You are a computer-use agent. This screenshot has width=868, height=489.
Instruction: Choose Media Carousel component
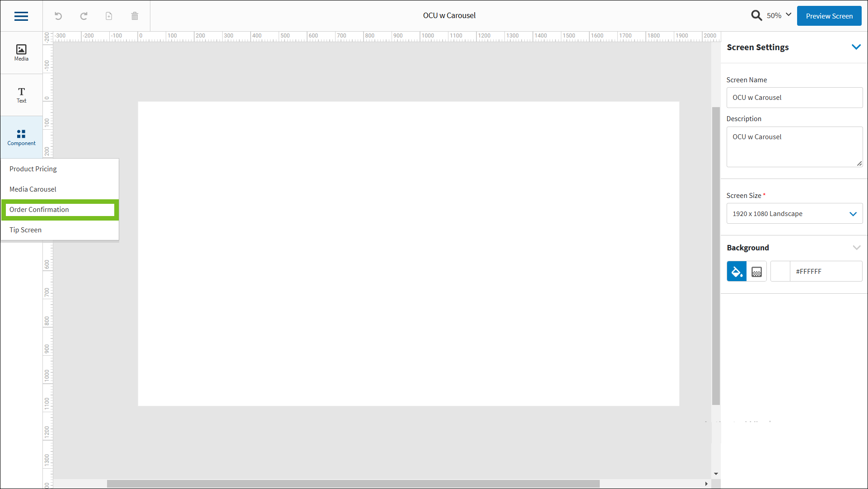click(x=33, y=189)
